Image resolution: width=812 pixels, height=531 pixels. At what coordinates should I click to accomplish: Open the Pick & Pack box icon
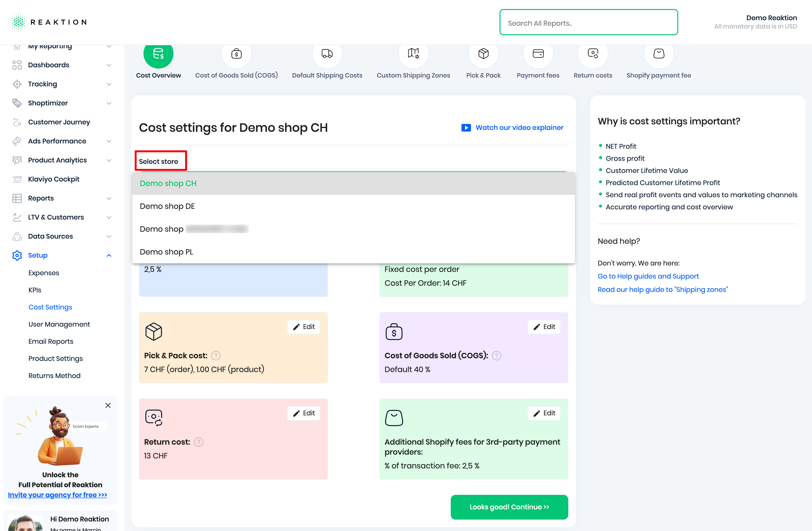click(x=483, y=54)
